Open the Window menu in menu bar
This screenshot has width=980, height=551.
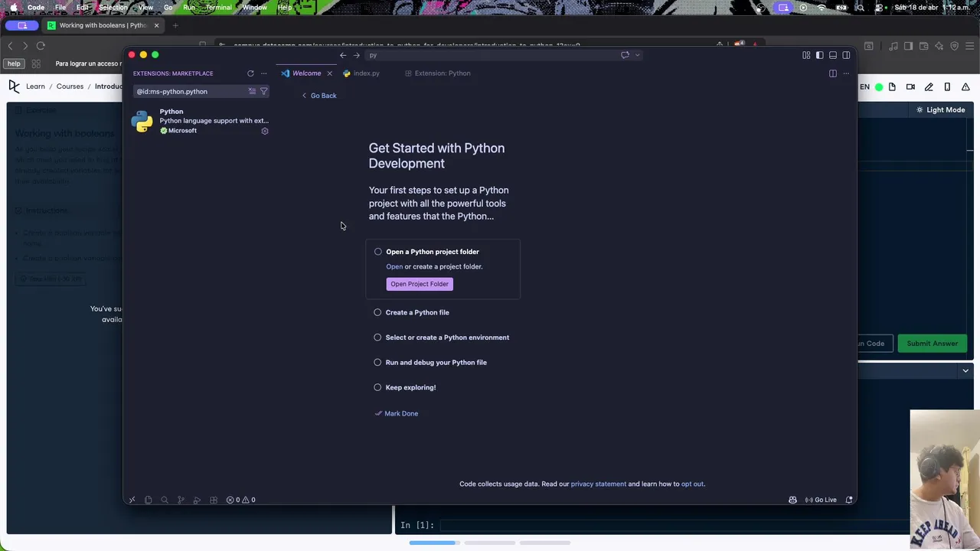[x=254, y=7]
